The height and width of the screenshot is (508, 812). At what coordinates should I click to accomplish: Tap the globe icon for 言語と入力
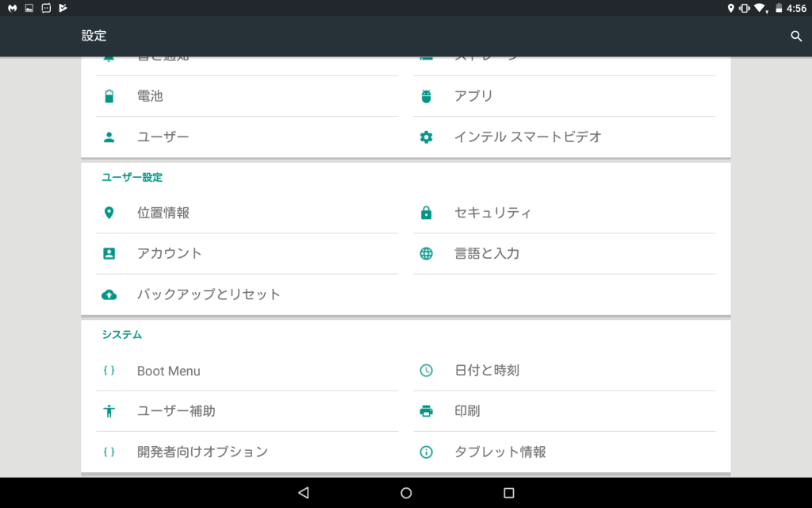[427, 254]
